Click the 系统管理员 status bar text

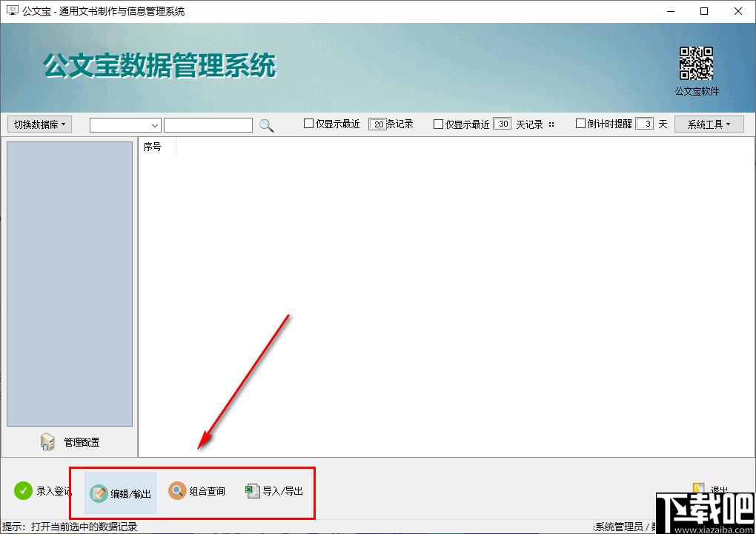click(x=619, y=527)
